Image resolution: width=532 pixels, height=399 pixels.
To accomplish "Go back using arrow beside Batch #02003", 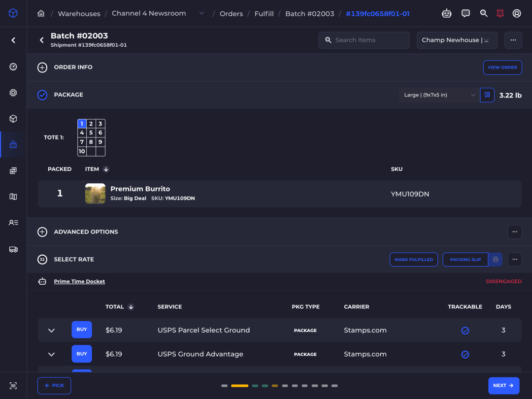I will [42, 40].
